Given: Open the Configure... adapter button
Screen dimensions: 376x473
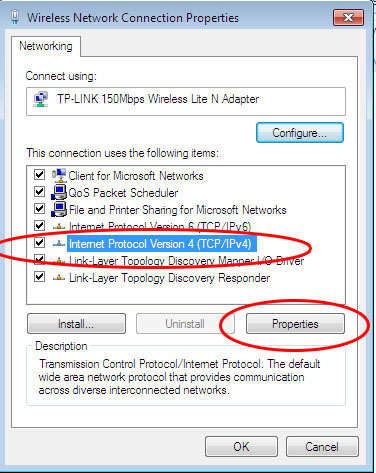Looking at the screenshot, I should (x=300, y=133).
